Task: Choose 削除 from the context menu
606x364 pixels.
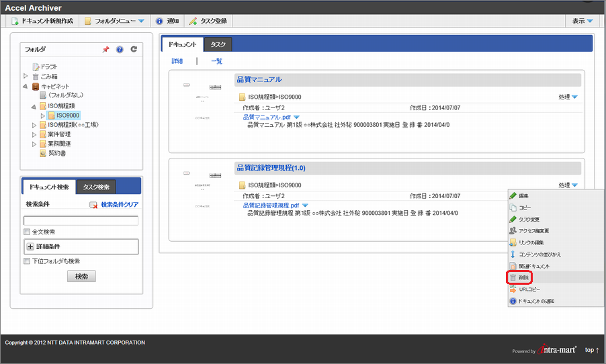Action: (x=523, y=277)
